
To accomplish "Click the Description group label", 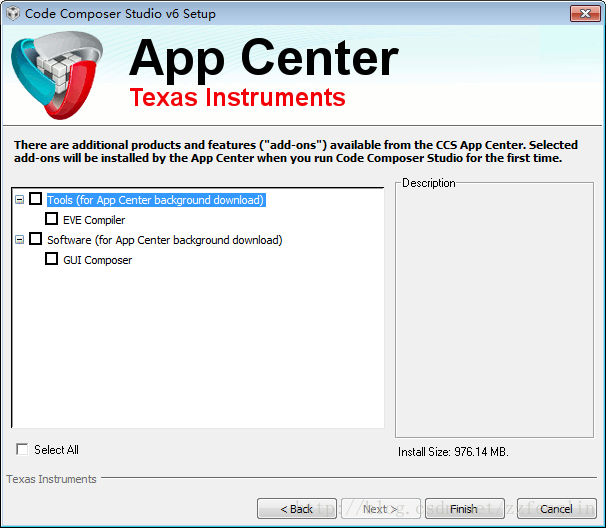I will pyautogui.click(x=429, y=183).
